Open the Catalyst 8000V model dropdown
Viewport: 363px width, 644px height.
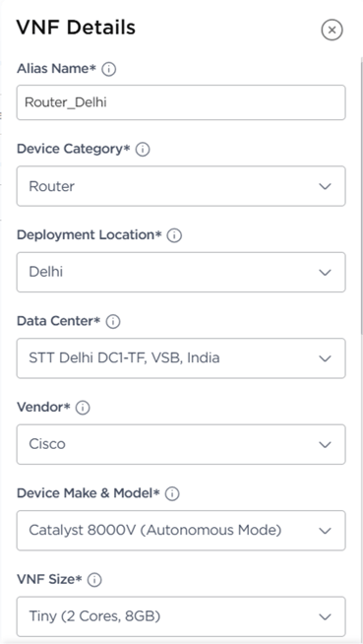[x=181, y=530]
